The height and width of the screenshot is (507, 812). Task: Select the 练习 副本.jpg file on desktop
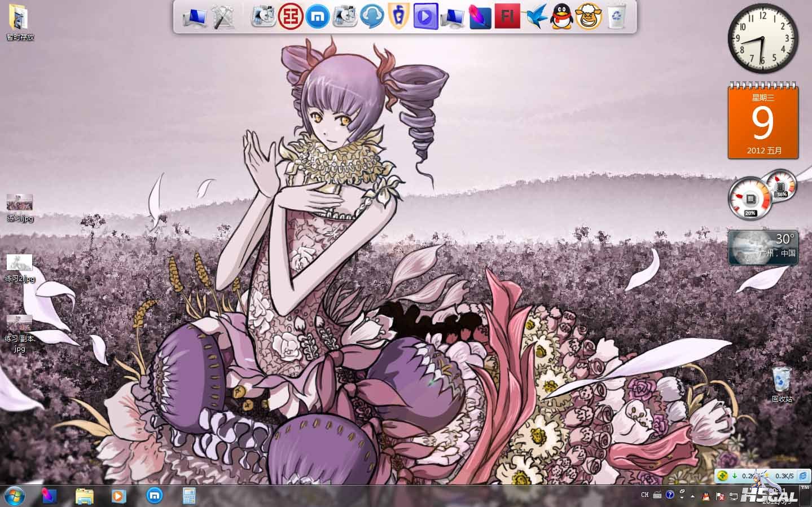click(20, 334)
